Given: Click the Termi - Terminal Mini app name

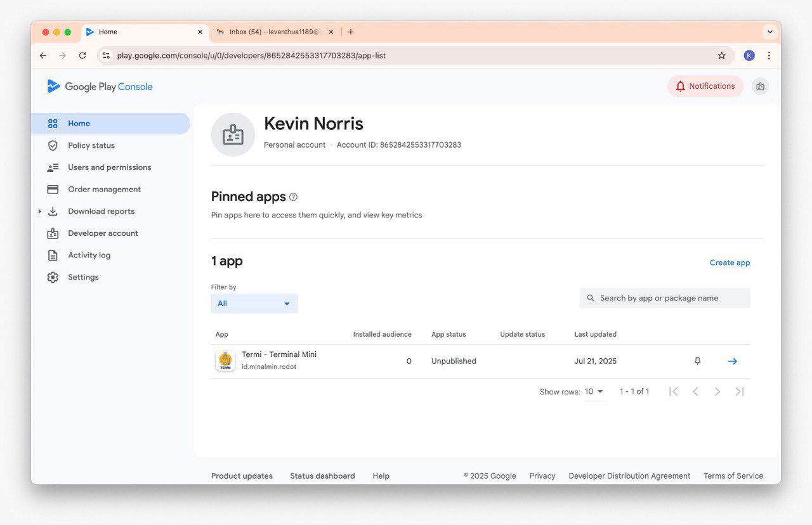Looking at the screenshot, I should click(x=279, y=354).
